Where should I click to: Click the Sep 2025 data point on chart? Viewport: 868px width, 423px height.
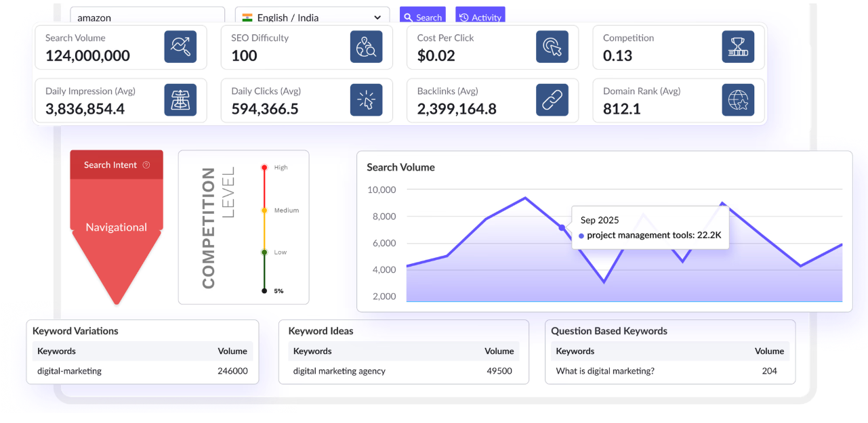click(x=562, y=228)
